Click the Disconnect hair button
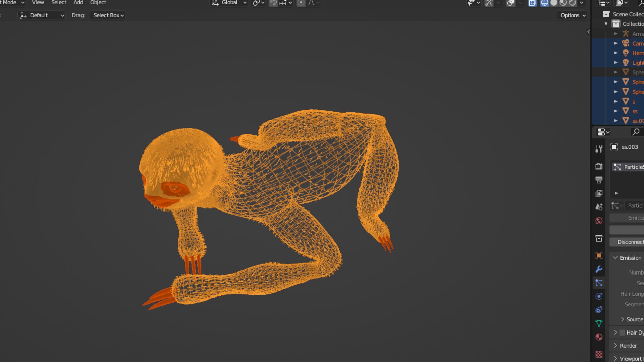The width and height of the screenshot is (644, 362). (x=627, y=242)
